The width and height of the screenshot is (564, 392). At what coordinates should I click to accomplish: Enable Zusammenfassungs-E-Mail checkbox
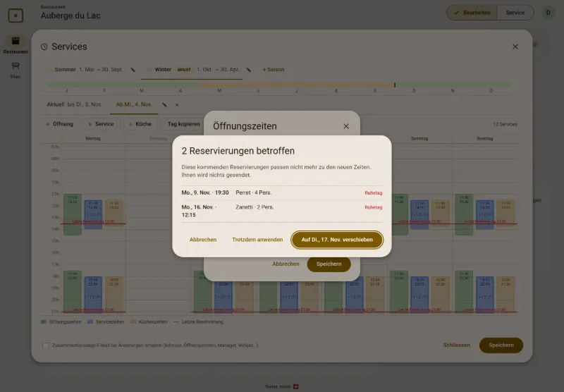tap(45, 345)
